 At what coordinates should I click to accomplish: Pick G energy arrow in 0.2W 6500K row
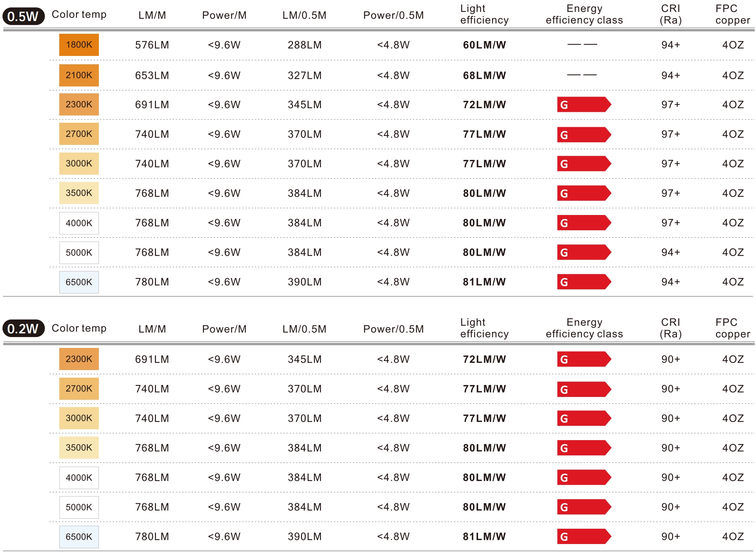pos(584,536)
